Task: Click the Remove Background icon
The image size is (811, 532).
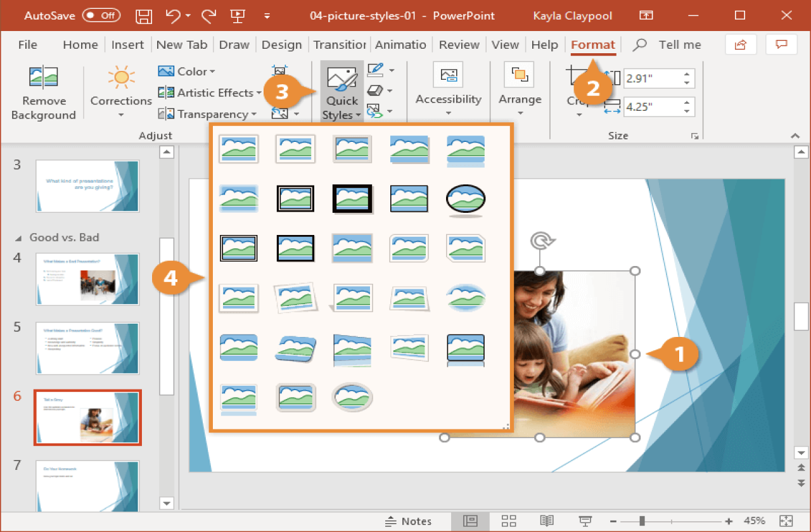Action: point(44,77)
